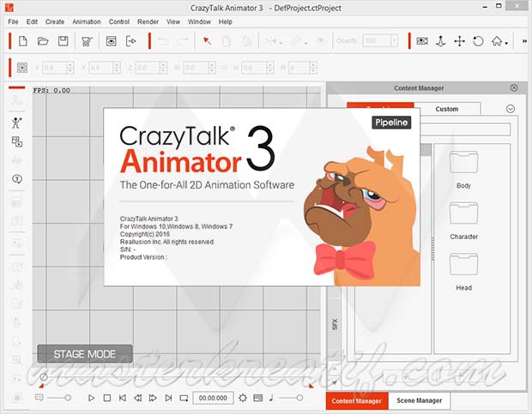The image size is (532, 414).
Task: Click the STAGE MODE button
Action: [85, 354]
